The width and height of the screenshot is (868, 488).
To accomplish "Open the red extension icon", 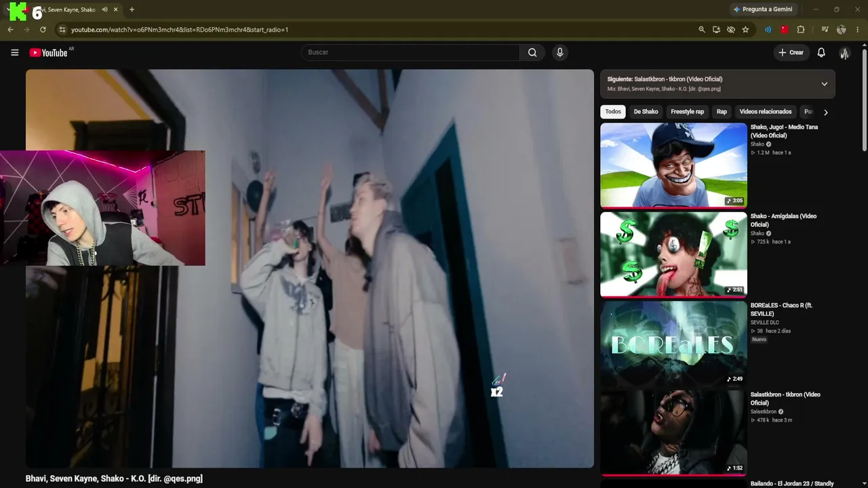I will [x=785, y=30].
